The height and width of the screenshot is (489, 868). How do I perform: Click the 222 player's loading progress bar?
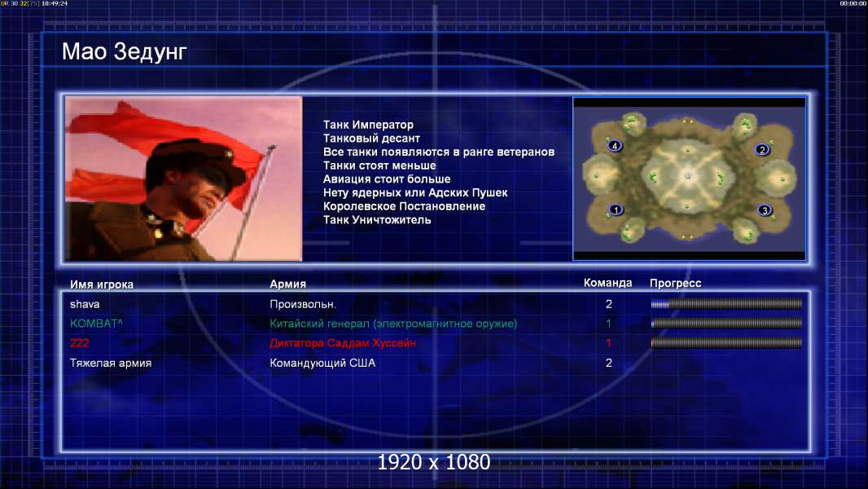click(x=726, y=343)
